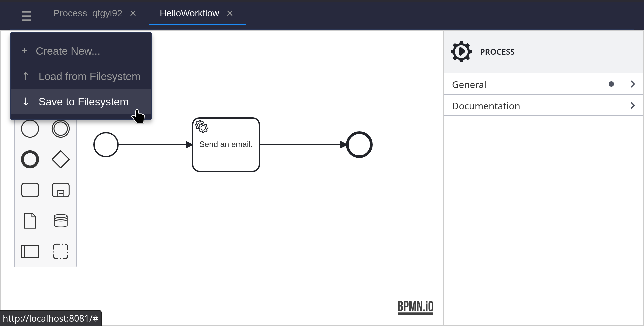The height and width of the screenshot is (326, 644).
Task: Select the data object palette tool
Action: pyautogui.click(x=30, y=221)
